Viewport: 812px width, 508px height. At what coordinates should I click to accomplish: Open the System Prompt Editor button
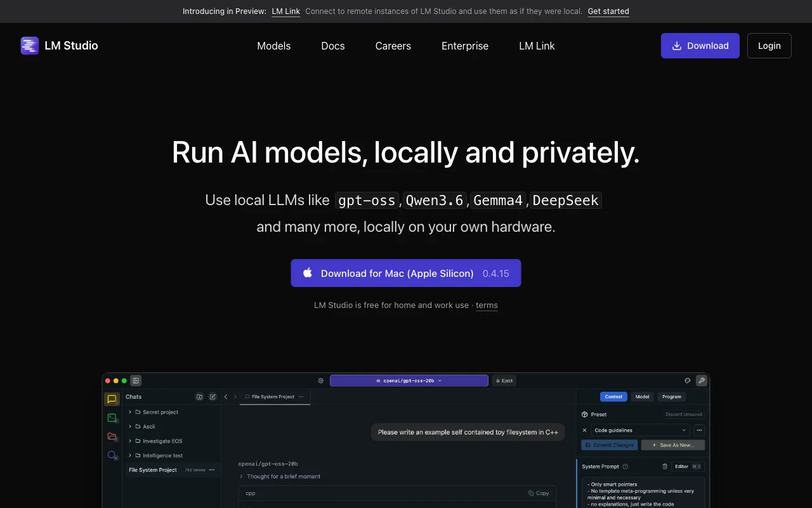tap(688, 466)
